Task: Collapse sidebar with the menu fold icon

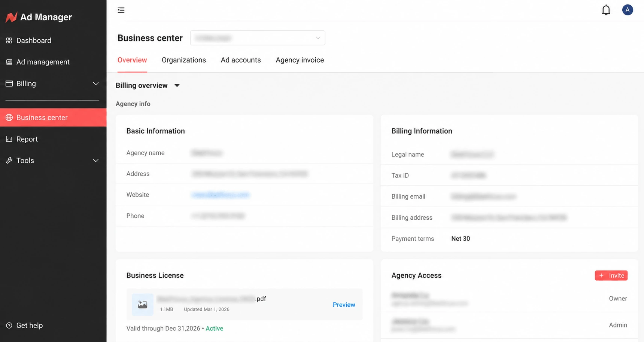Action: [121, 10]
